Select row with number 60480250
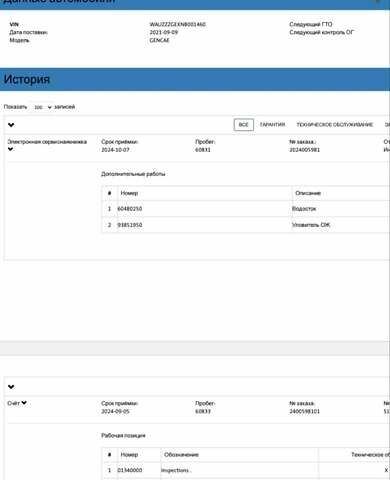The width and height of the screenshot is (390, 480). coord(246,209)
